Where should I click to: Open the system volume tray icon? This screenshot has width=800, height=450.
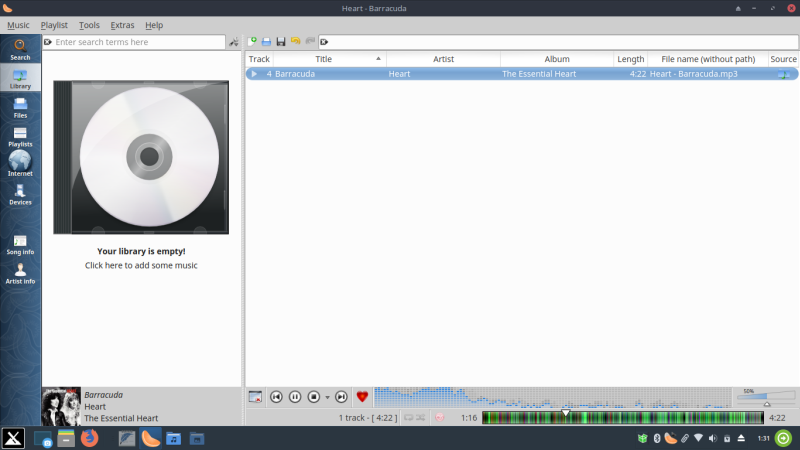[713, 438]
